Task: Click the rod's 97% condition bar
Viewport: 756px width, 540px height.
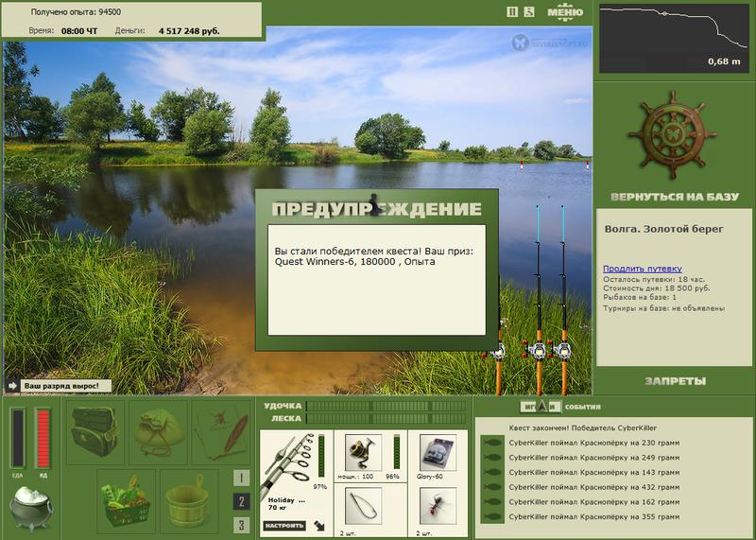Action: [x=321, y=456]
